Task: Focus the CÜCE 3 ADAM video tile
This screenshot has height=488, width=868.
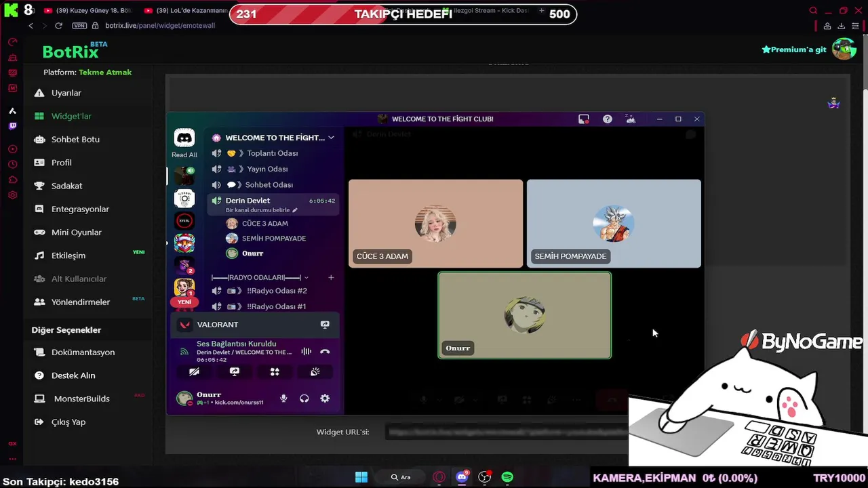Action: click(x=436, y=224)
